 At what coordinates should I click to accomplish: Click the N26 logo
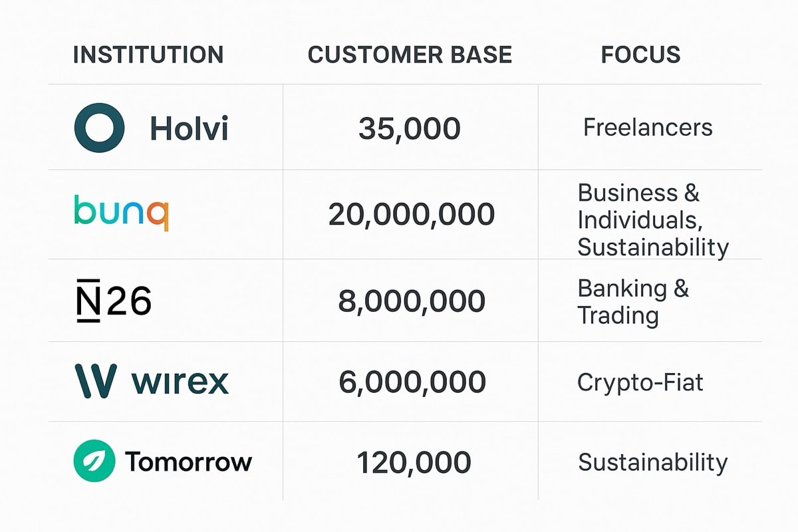[113, 301]
